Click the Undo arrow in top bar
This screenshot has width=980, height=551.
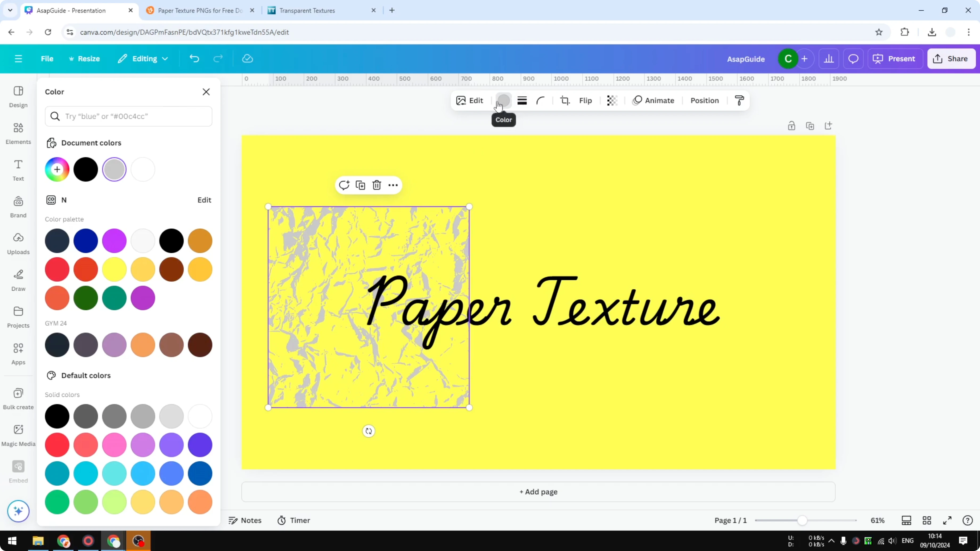coord(194,58)
